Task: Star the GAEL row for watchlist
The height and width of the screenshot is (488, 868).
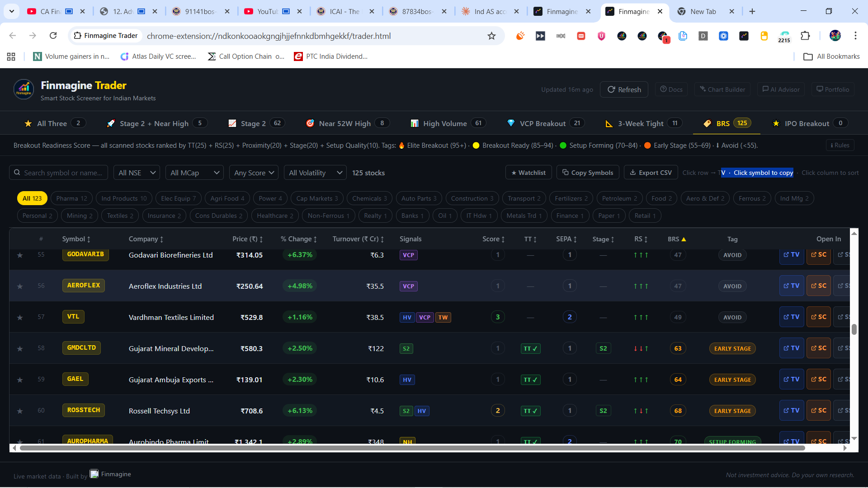Action: (20, 380)
